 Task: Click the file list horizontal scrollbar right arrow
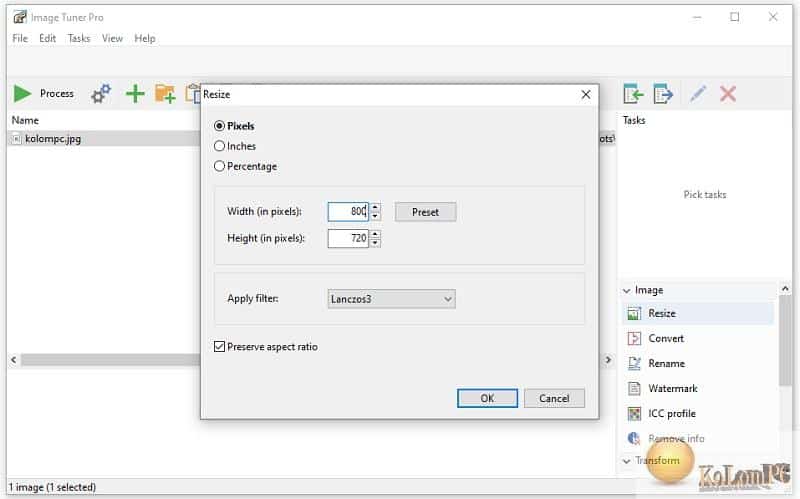(608, 360)
